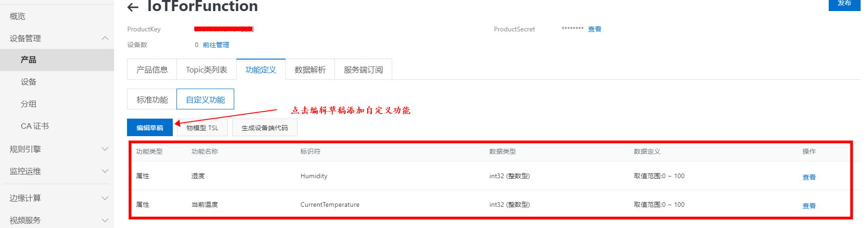
Task: Open the 概览 overview page
Action: coord(18,16)
